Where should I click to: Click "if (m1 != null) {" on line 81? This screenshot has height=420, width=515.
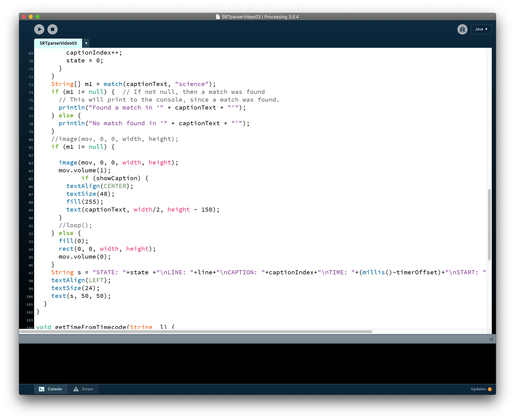click(x=83, y=147)
